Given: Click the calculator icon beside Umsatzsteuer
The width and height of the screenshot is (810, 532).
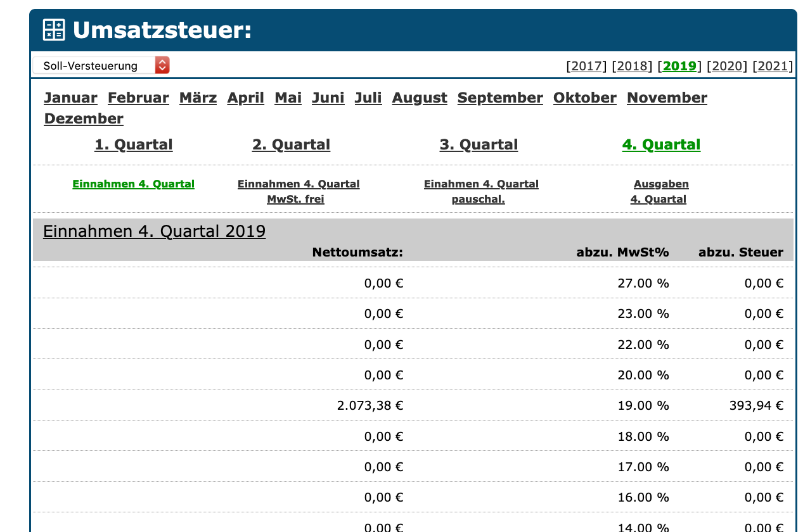Looking at the screenshot, I should 54,30.
